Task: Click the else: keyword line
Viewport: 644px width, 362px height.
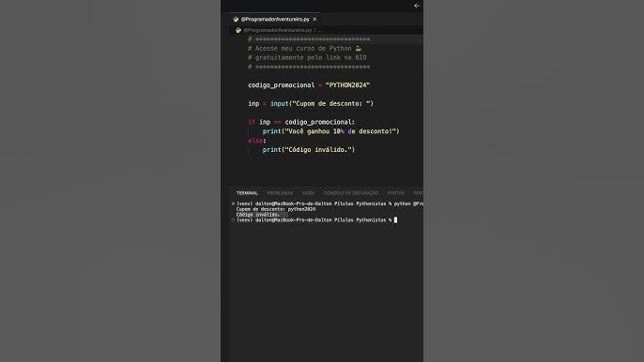Action: tap(256, 141)
